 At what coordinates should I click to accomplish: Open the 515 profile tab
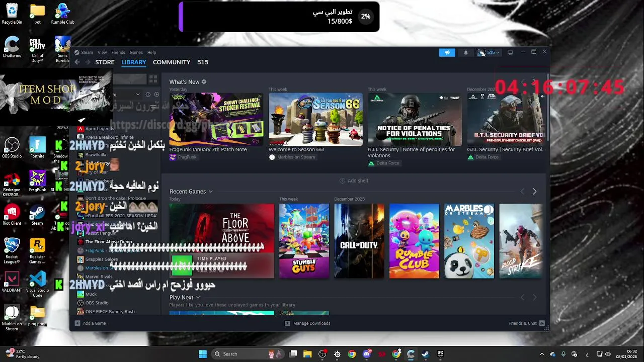(x=203, y=62)
